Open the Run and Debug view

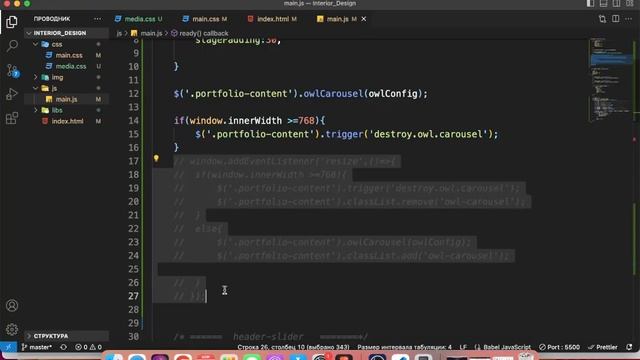tap(12, 94)
